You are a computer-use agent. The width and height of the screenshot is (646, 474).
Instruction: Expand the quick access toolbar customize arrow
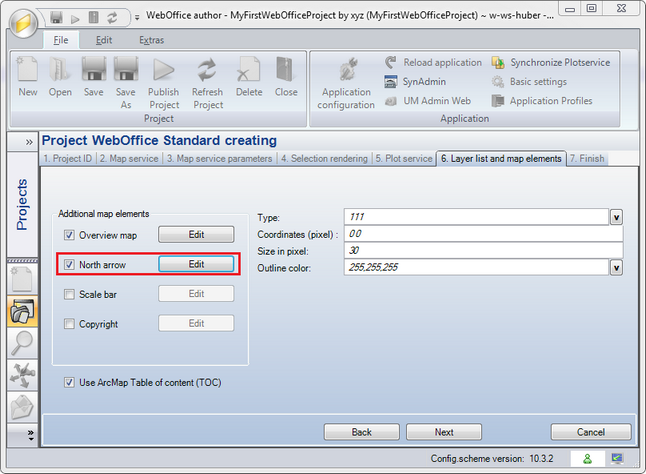137,18
